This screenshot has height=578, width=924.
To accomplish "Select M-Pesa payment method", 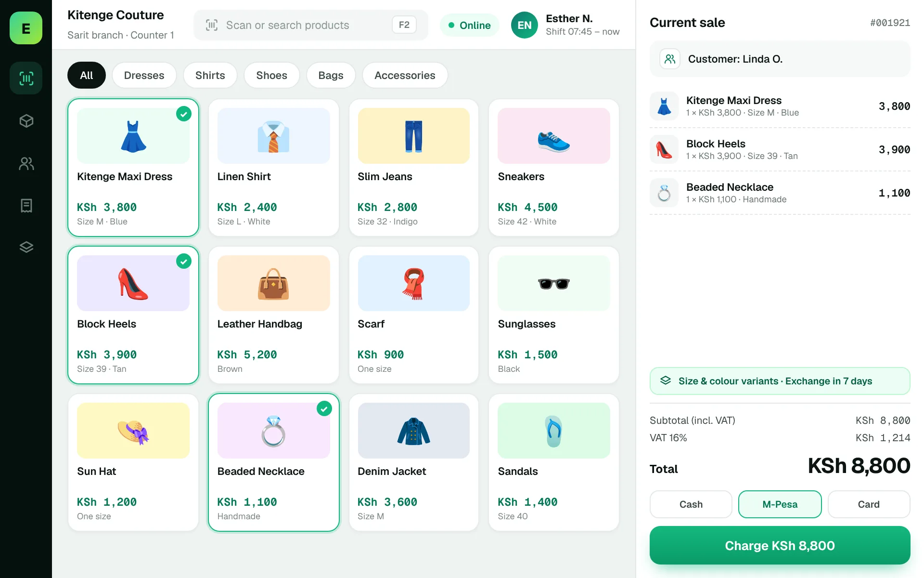I will coord(780,504).
